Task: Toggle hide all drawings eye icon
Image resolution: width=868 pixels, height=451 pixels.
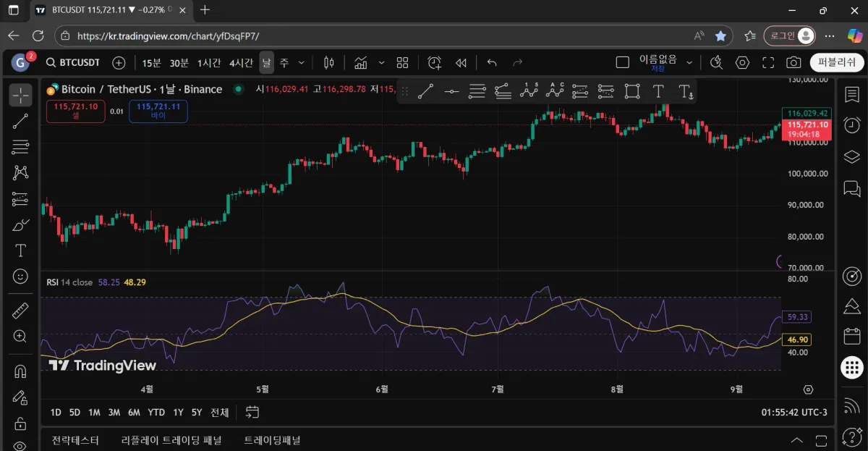Action: pos(20,445)
